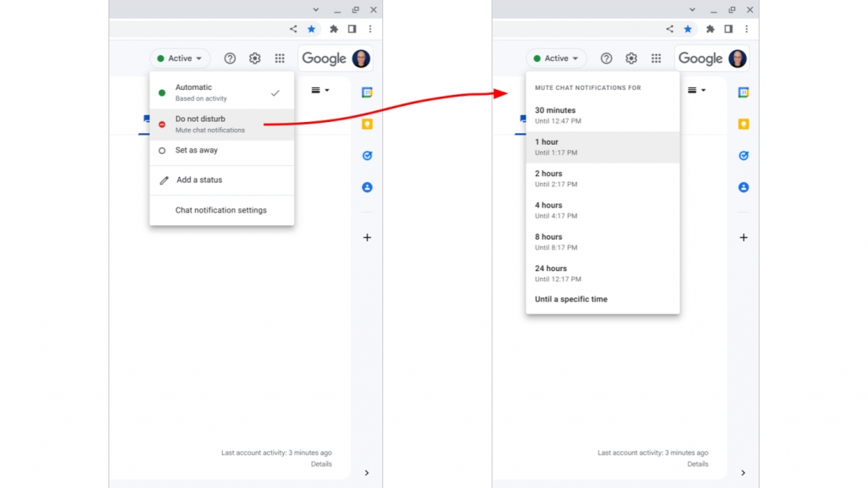
Task: Open the Google apps grid launcher
Action: pos(280,58)
